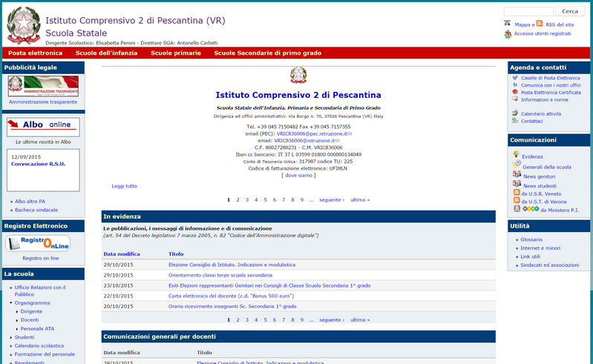This screenshot has width=593, height=364.
Task: Open the Amministrazione Trasparente flag banner
Action: point(43,86)
